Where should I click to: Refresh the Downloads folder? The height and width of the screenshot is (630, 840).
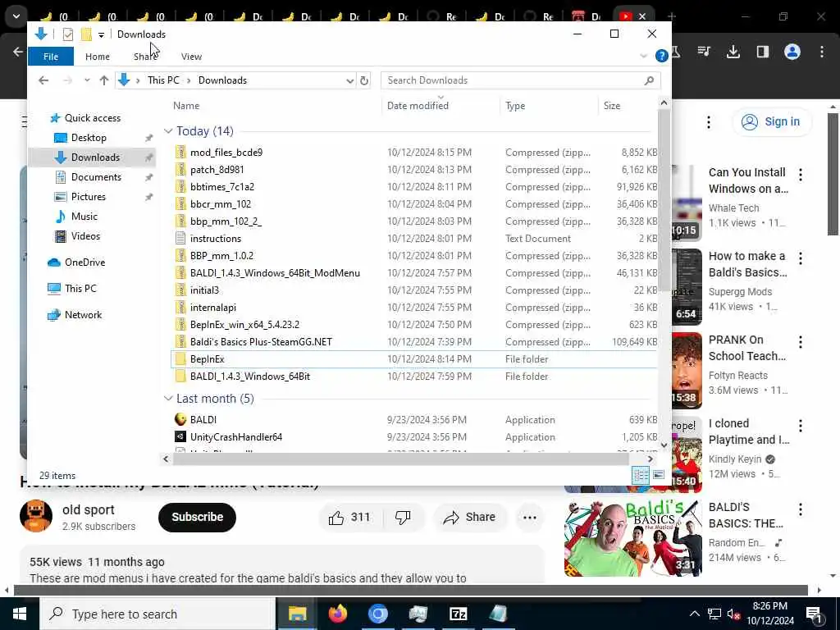pyautogui.click(x=364, y=80)
